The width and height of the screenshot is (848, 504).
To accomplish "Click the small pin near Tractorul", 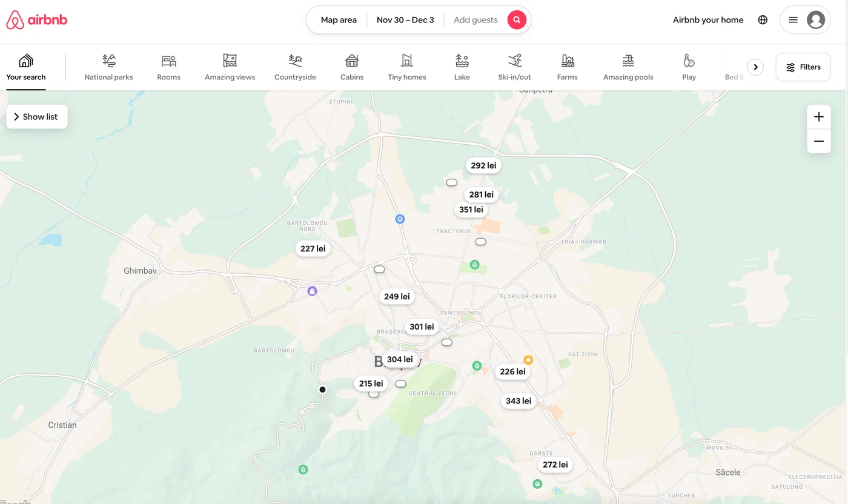I will coord(481,242).
